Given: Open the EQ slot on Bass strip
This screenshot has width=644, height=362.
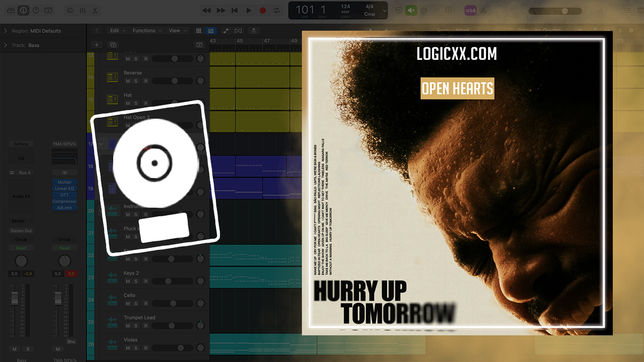Looking at the screenshot, I should [21, 158].
